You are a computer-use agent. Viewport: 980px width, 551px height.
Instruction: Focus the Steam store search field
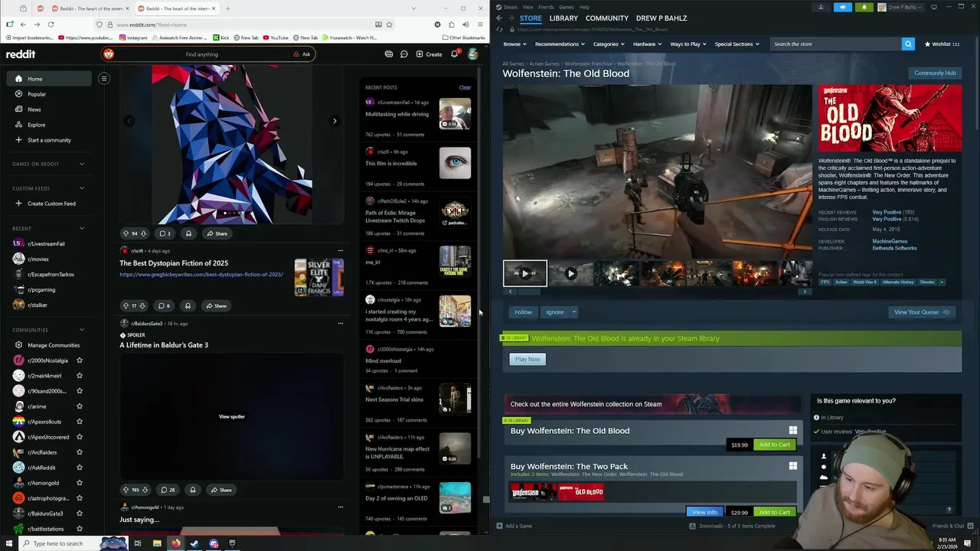[x=836, y=44]
